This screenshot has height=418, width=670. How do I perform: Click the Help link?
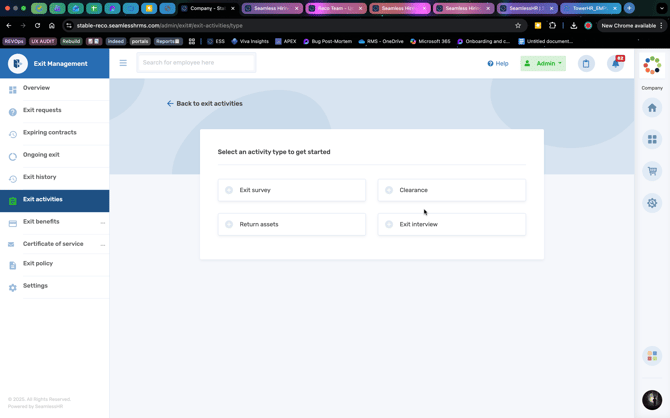tap(497, 63)
